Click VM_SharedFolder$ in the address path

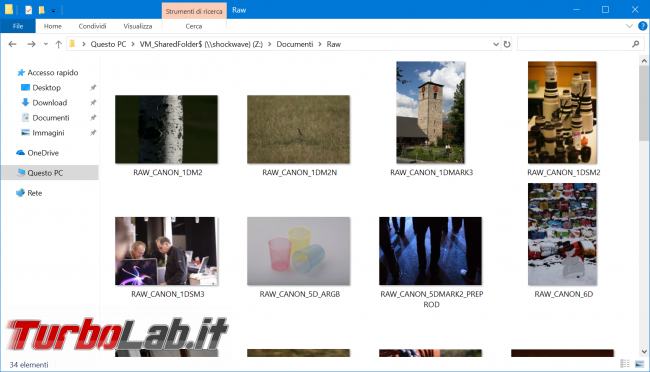click(x=201, y=44)
